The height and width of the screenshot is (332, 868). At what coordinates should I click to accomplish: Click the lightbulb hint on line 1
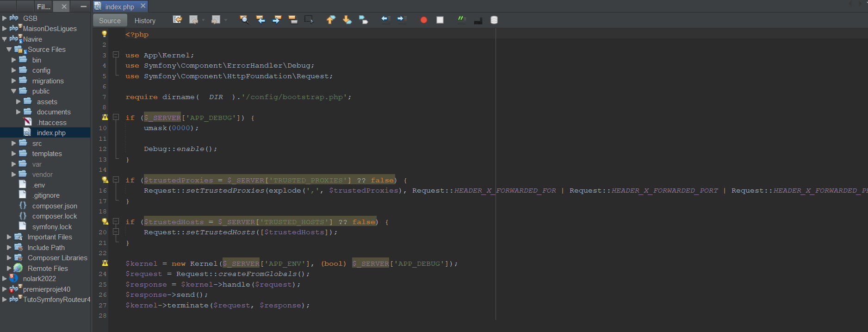point(104,34)
